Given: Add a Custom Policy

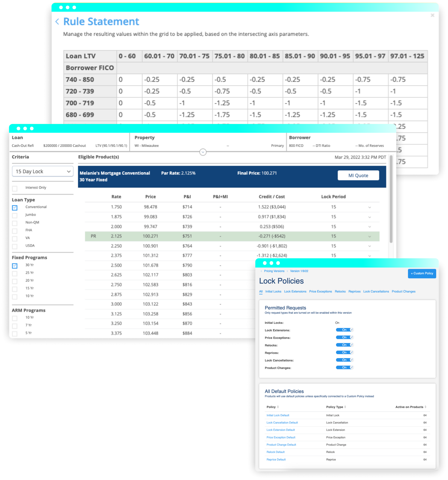Looking at the screenshot, I should pyautogui.click(x=422, y=273).
